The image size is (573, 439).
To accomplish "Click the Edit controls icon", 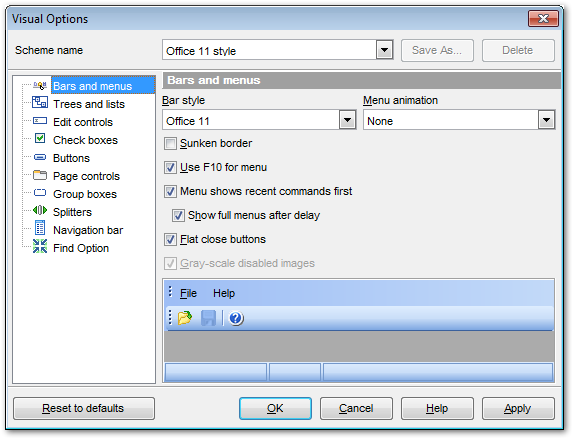I will click(40, 121).
